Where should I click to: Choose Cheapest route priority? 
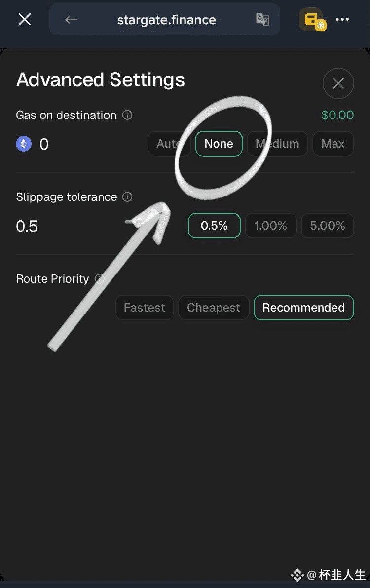(x=214, y=308)
